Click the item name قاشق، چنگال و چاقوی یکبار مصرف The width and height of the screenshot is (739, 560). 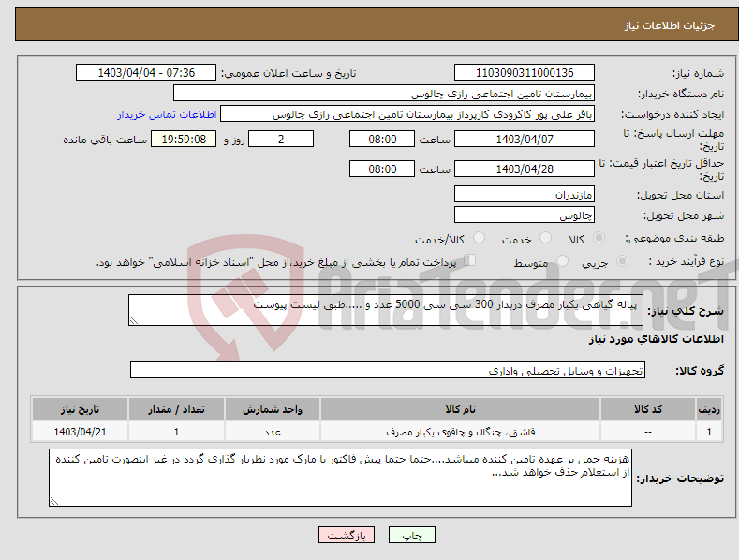click(x=460, y=432)
